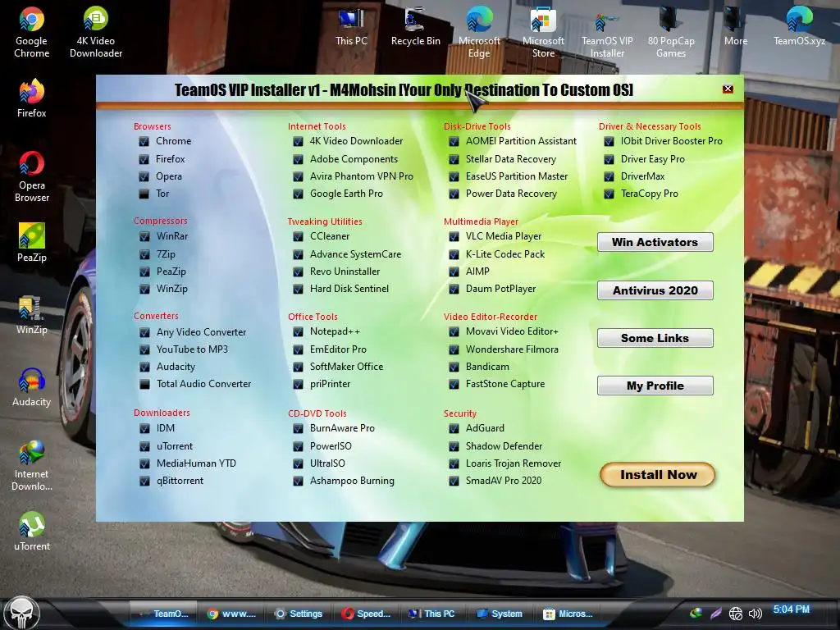Toggle the IDM checkbox

144,428
